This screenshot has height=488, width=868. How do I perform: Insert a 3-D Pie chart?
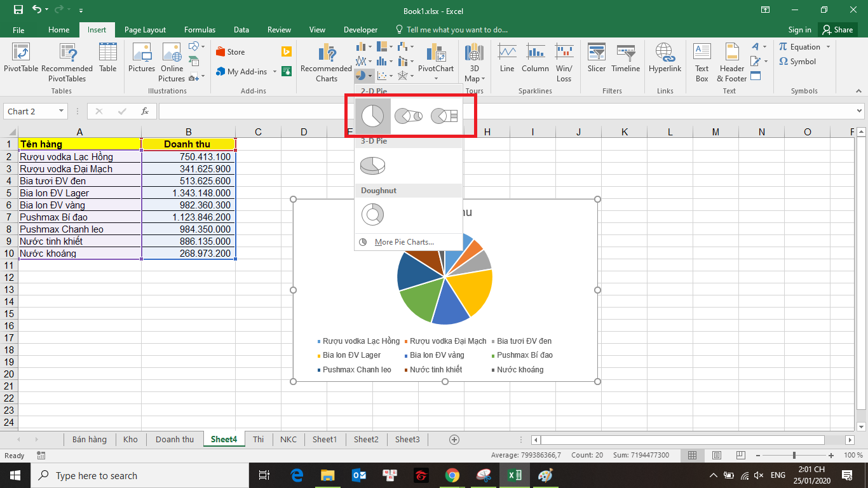click(x=372, y=166)
